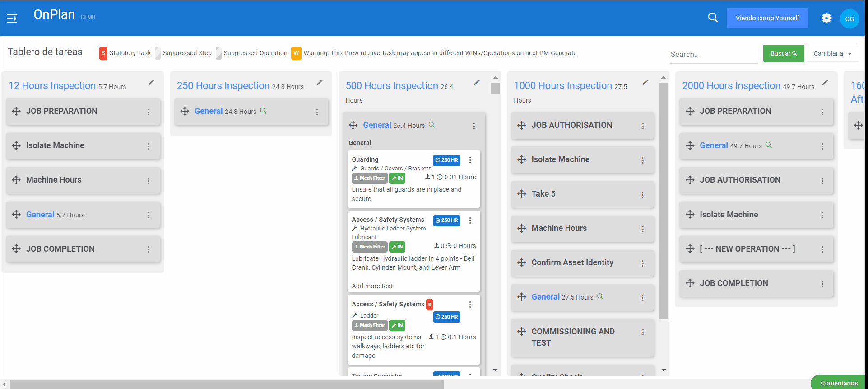
Task: Open options for JOB COMPLETION in 12 Hours
Action: 149,249
